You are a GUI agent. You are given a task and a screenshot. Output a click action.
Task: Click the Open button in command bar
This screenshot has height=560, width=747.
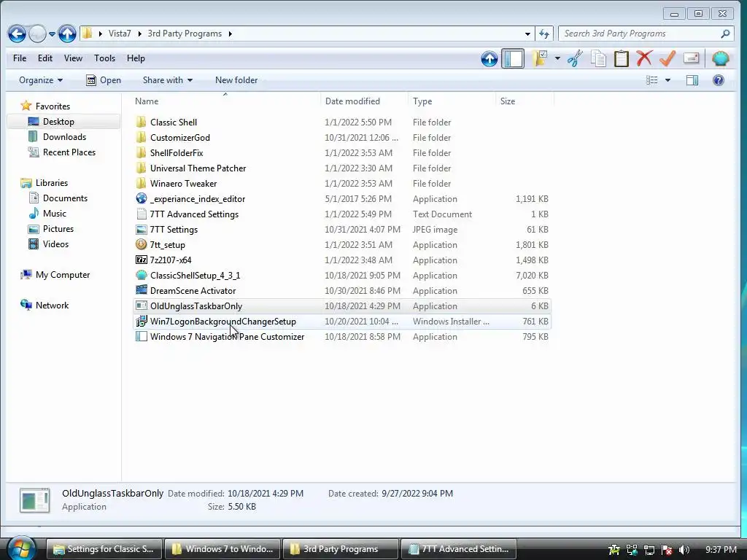104,80
